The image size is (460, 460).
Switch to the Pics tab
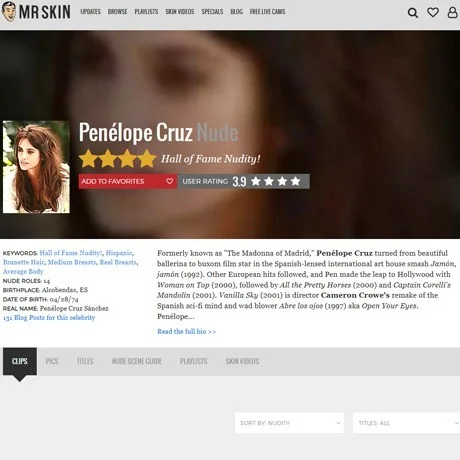tap(52, 361)
